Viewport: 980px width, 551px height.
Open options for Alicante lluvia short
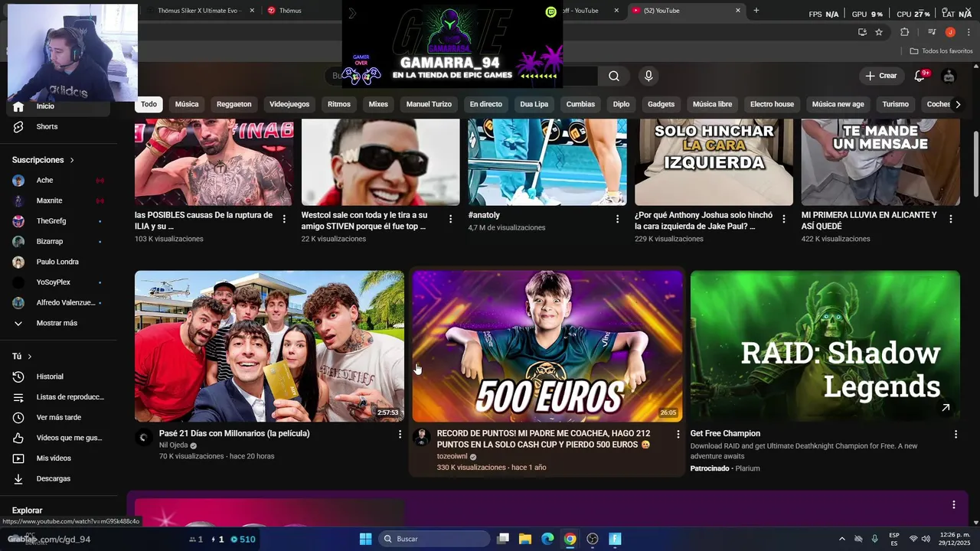(x=951, y=219)
